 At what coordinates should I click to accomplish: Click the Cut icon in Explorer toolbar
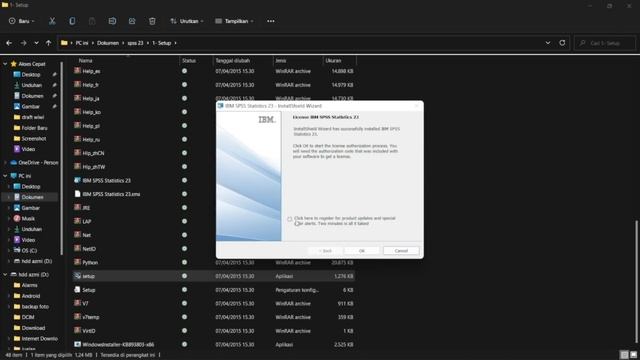coord(52,21)
